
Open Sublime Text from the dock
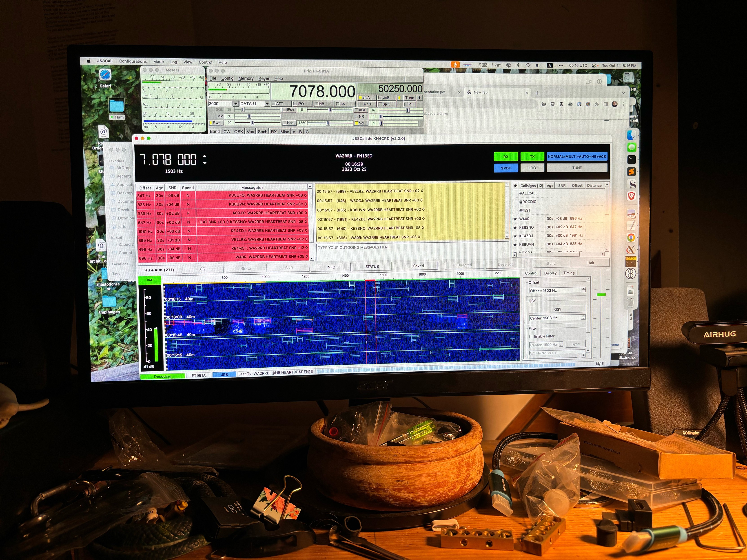click(632, 172)
